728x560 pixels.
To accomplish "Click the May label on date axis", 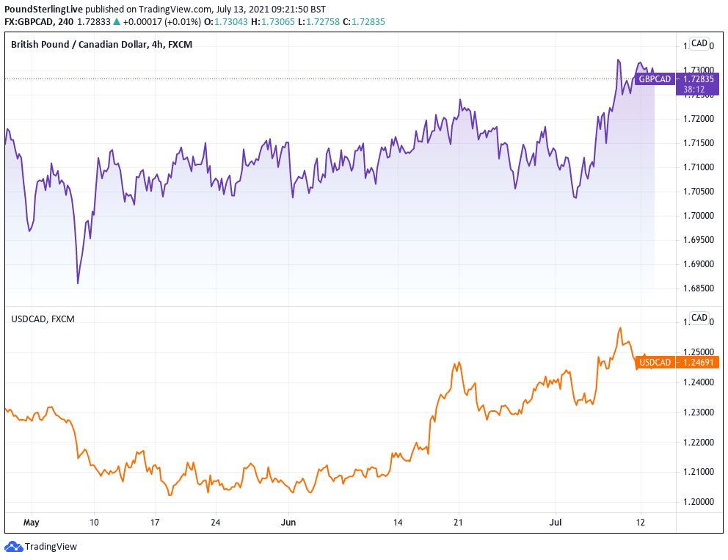I will pyautogui.click(x=31, y=523).
